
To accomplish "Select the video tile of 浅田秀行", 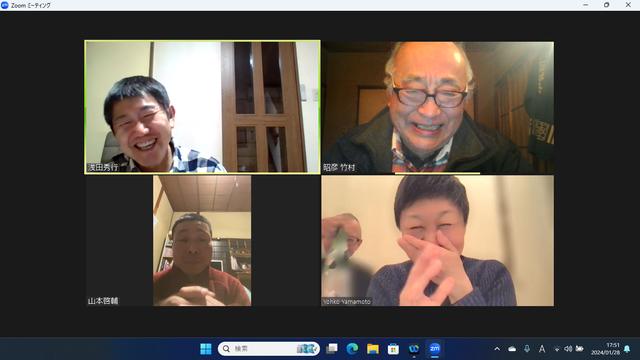I will 202,107.
